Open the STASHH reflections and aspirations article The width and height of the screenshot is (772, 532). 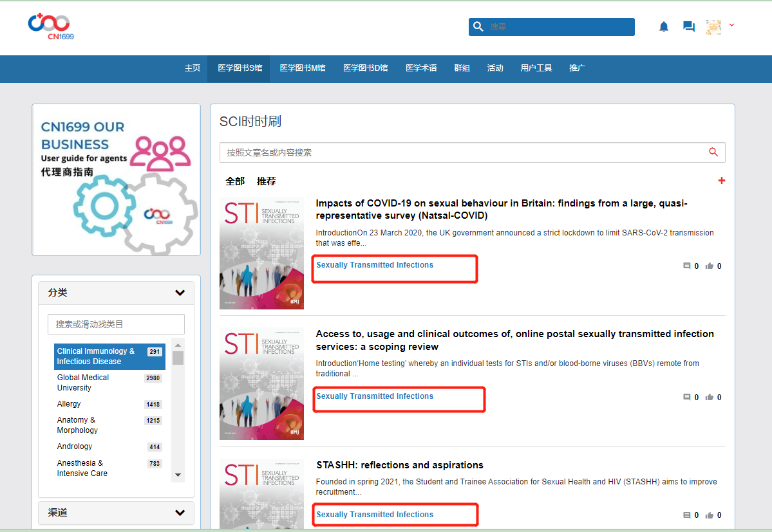click(x=400, y=465)
